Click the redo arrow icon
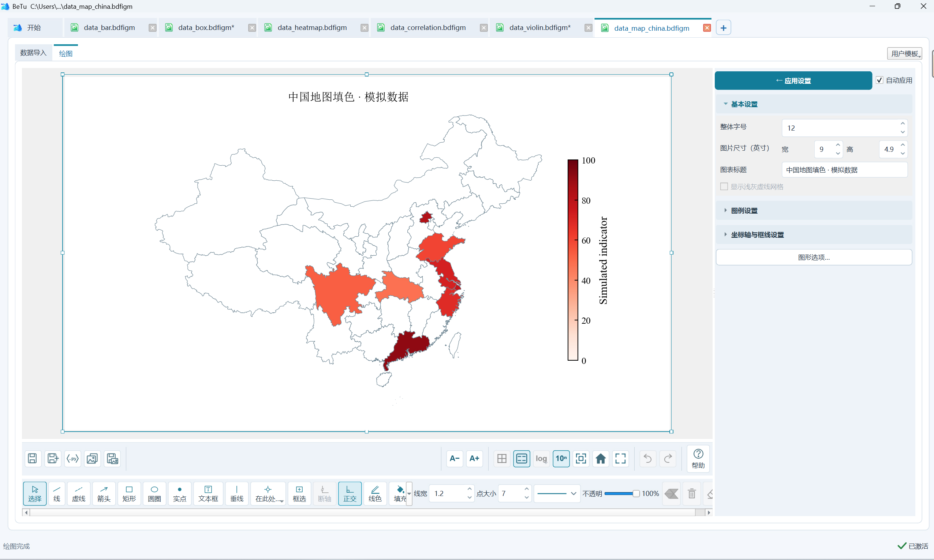934x560 pixels. click(668, 458)
